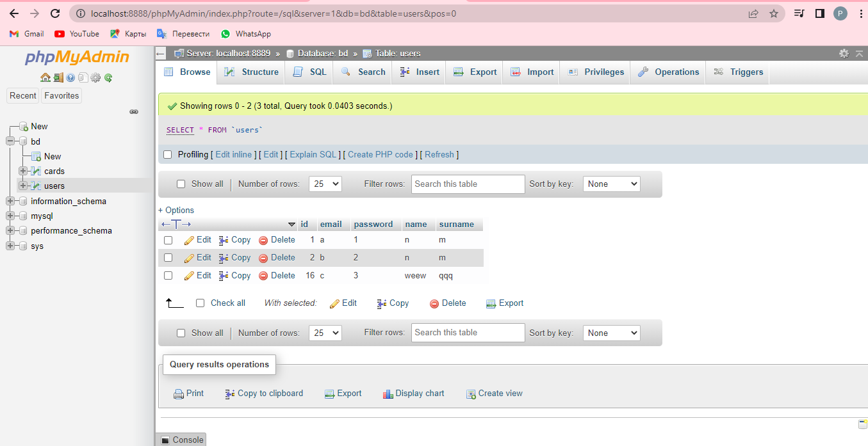Open navigation panel settings gear

point(95,77)
